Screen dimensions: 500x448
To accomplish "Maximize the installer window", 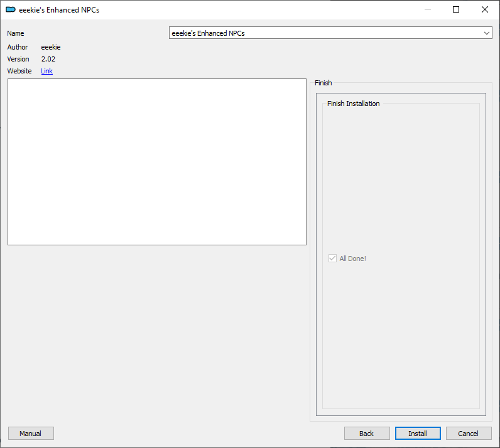I will tap(456, 9).
